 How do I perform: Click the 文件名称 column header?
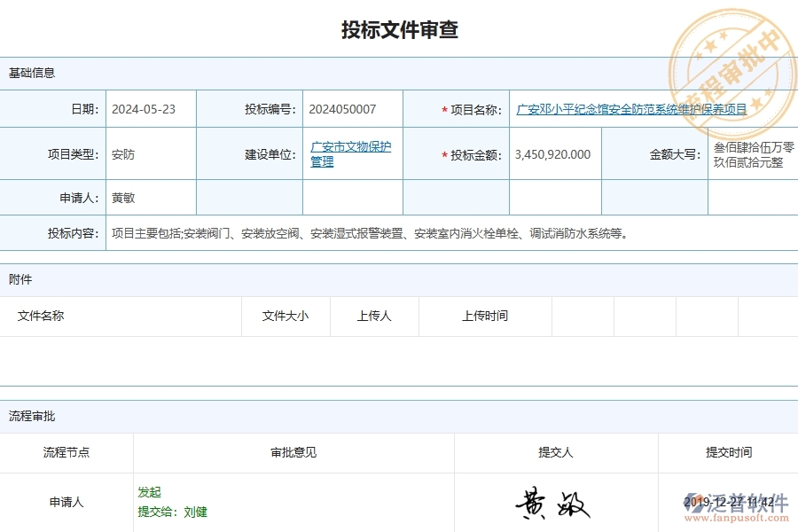43,316
